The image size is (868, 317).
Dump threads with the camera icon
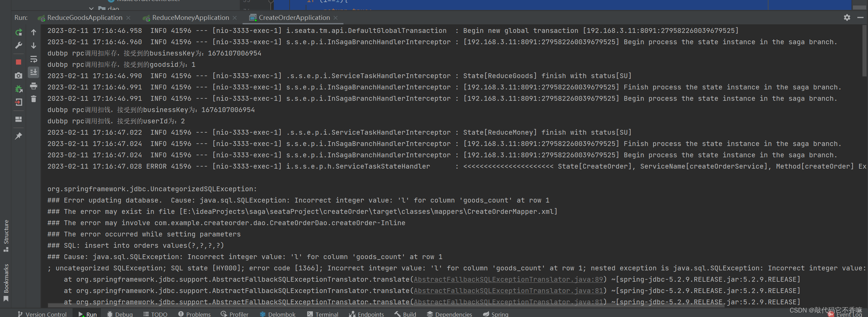pyautogui.click(x=19, y=75)
